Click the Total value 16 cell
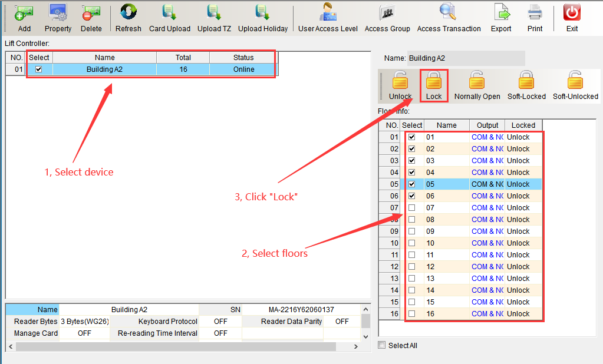Image resolution: width=603 pixels, height=364 pixels. tap(183, 70)
